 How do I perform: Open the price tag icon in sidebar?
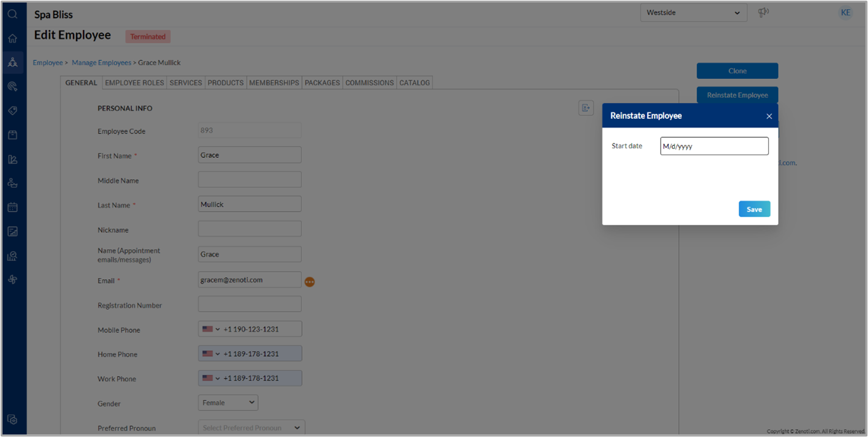pos(13,111)
